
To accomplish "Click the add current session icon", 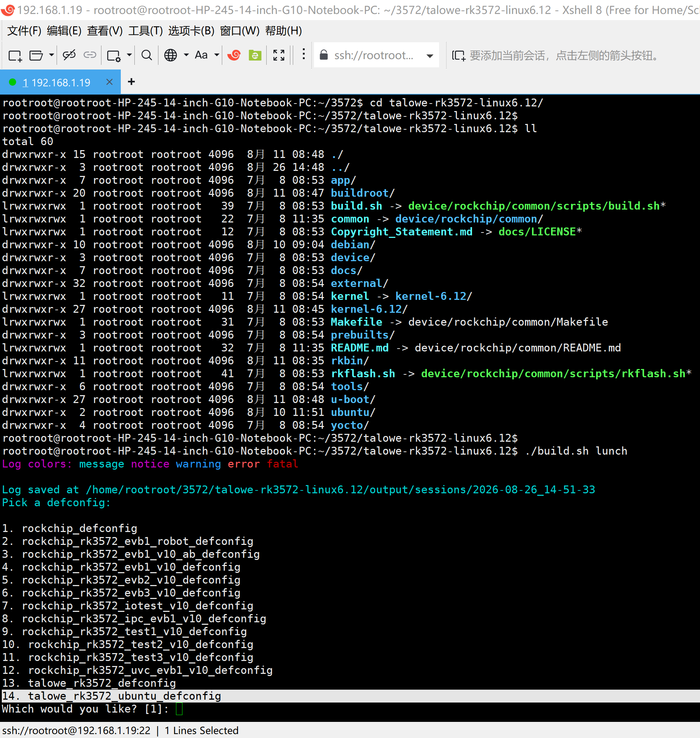I will click(458, 56).
